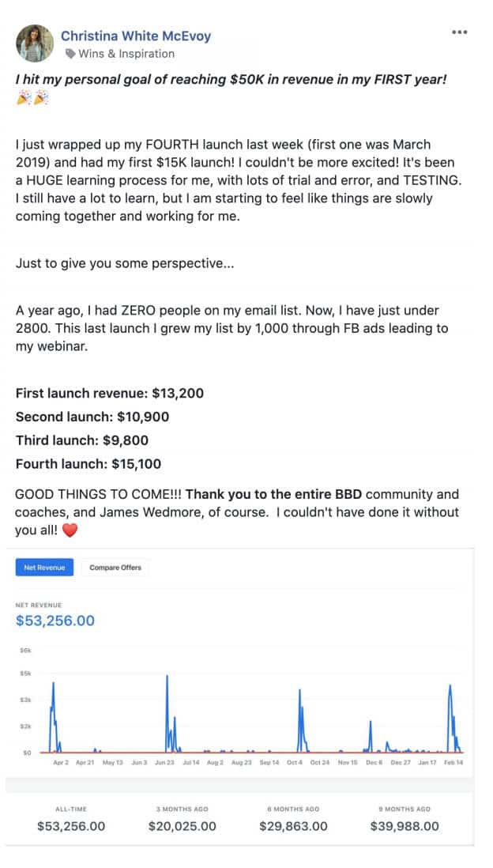Select the 6 Months Ago revenue figure

(293, 826)
